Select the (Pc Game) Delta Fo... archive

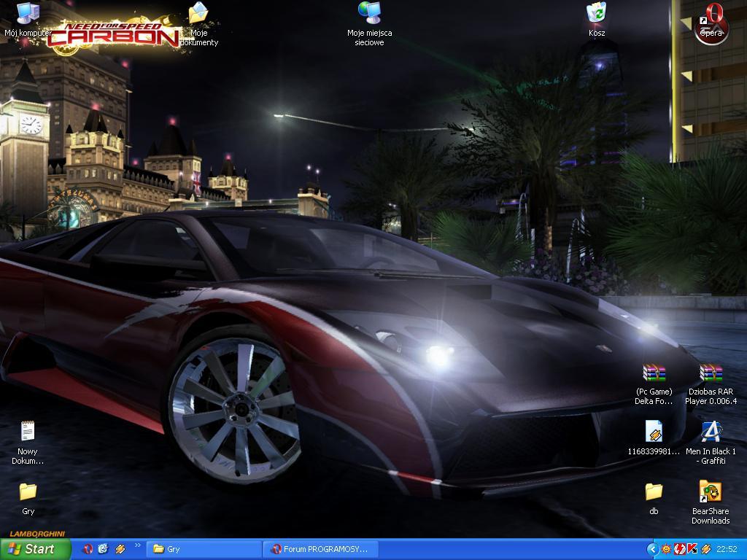(x=654, y=384)
